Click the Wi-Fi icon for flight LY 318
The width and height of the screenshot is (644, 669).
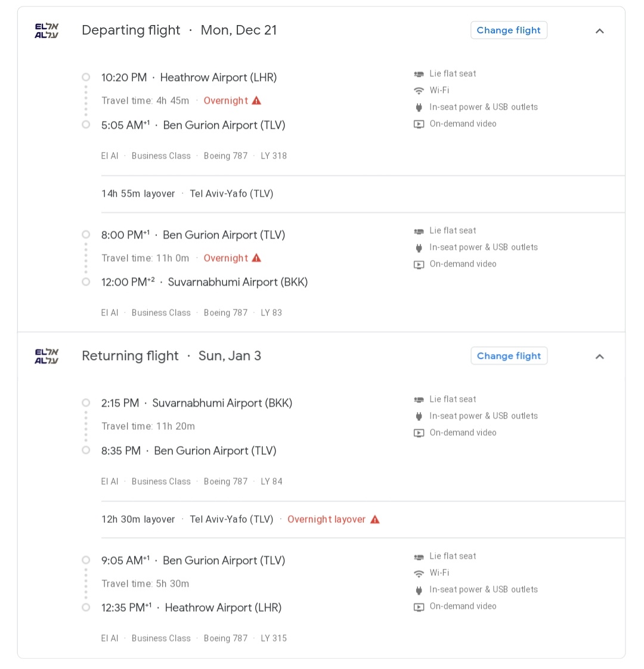419,91
